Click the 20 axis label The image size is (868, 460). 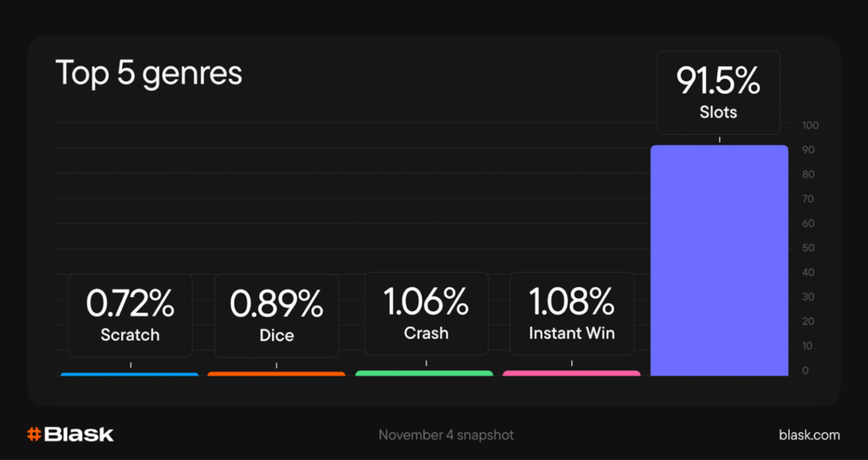coord(810,321)
